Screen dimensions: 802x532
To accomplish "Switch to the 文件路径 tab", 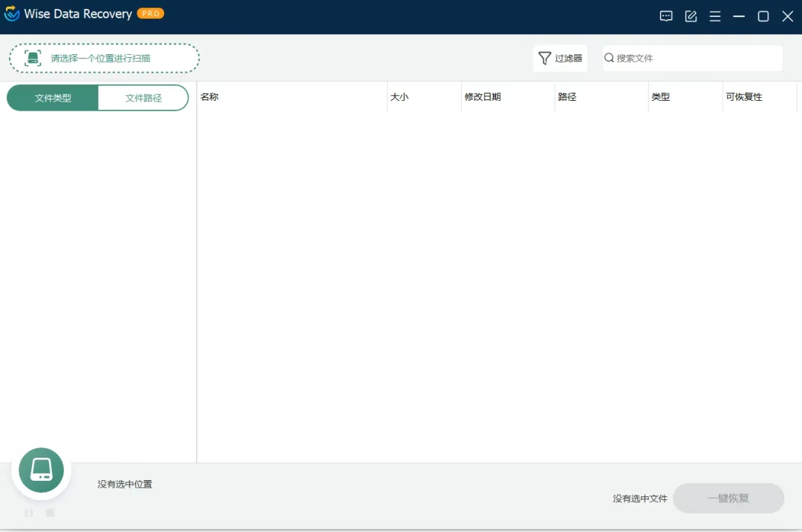I will [x=143, y=97].
